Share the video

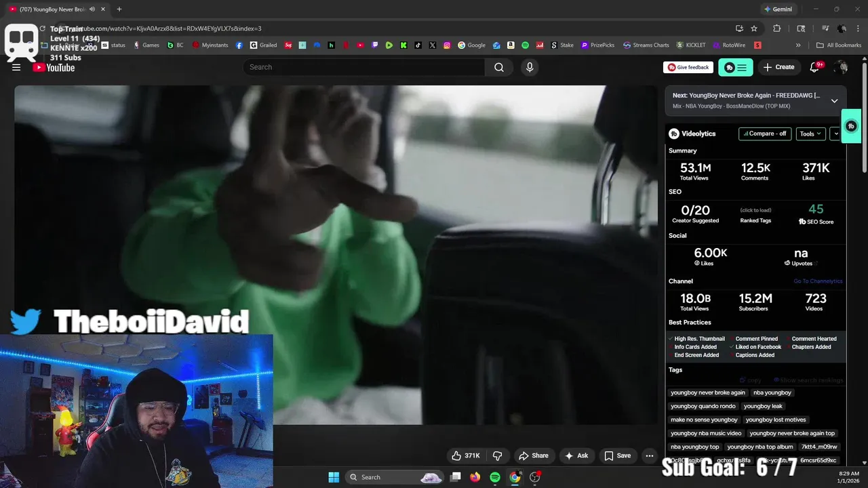click(x=533, y=455)
